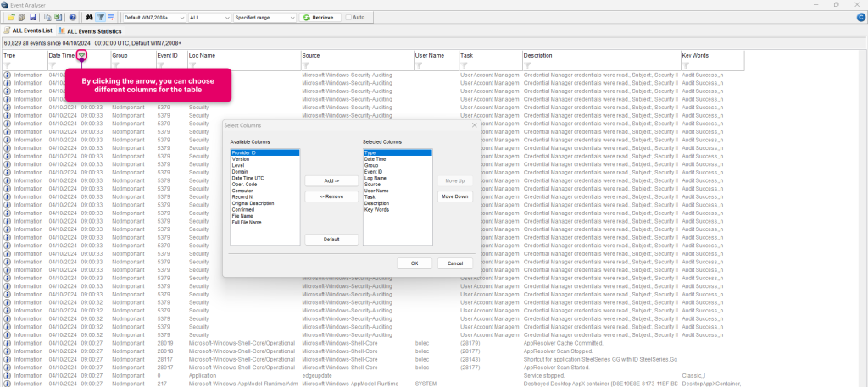The height and width of the screenshot is (387, 868).
Task: Select Date Time UTC in Available Columns
Action: (x=248, y=178)
